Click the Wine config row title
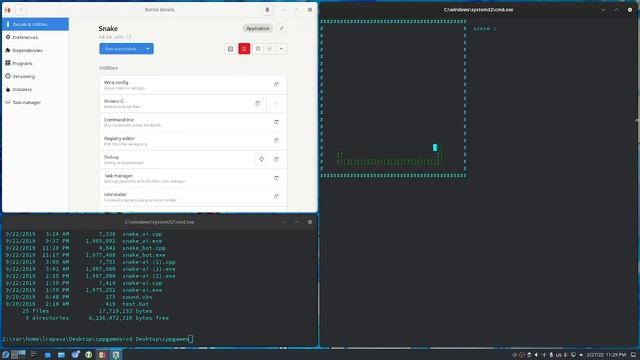Viewport: 640px width, 360px height. 116,82
